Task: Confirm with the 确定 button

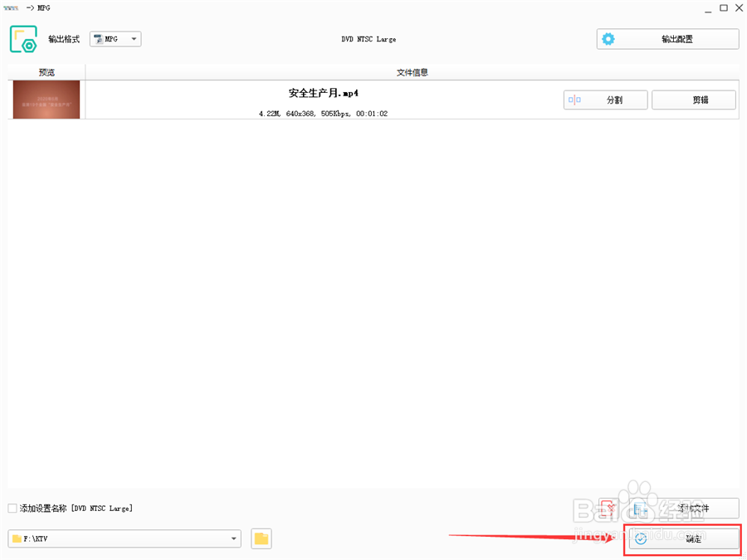Action: coord(684,538)
